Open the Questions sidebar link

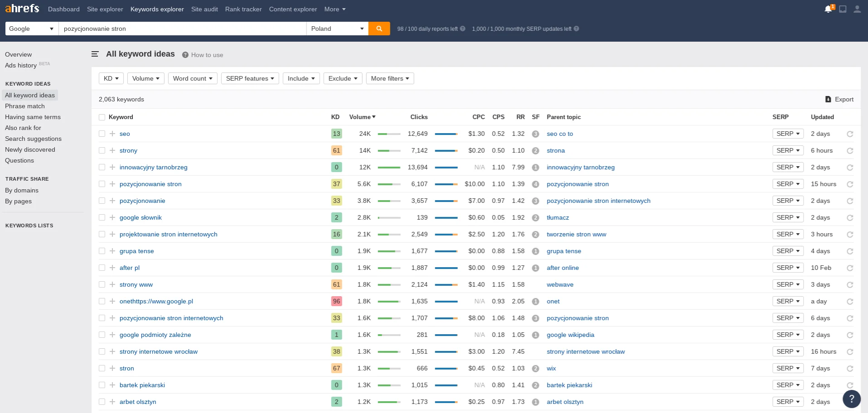(x=19, y=160)
